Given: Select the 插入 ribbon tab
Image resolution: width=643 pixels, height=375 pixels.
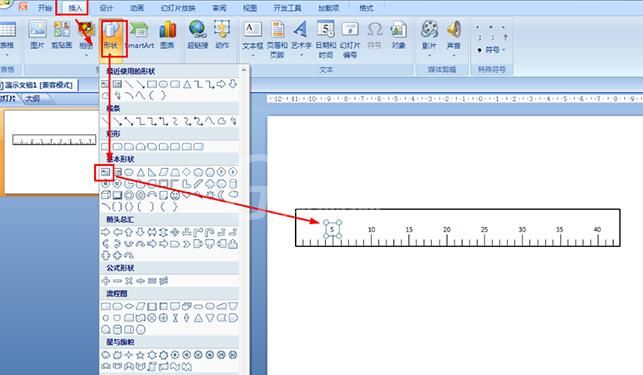Looking at the screenshot, I should point(75,7).
